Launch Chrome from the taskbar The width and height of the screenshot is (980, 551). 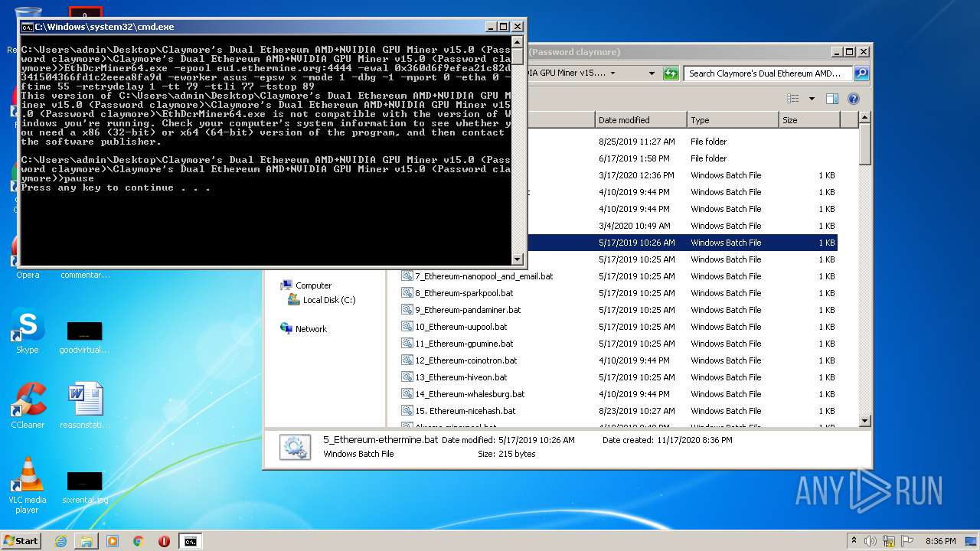click(x=139, y=541)
